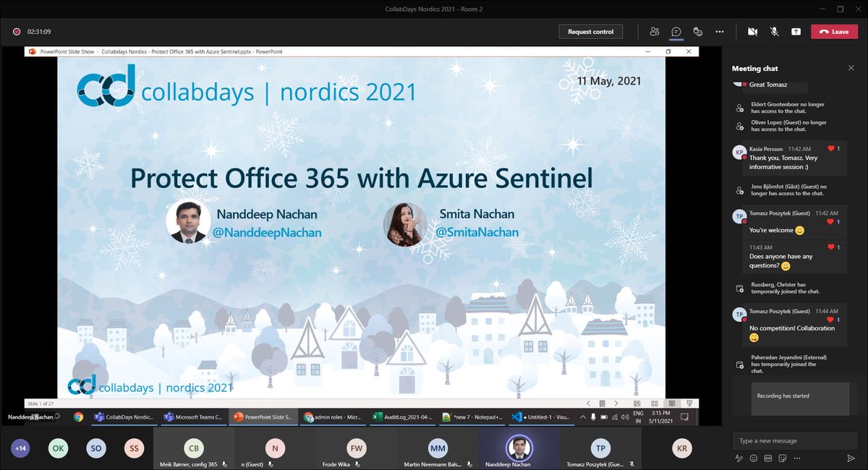Click the Slide Show view icon in PowerPoint
This screenshot has height=470, width=868.
689,403
